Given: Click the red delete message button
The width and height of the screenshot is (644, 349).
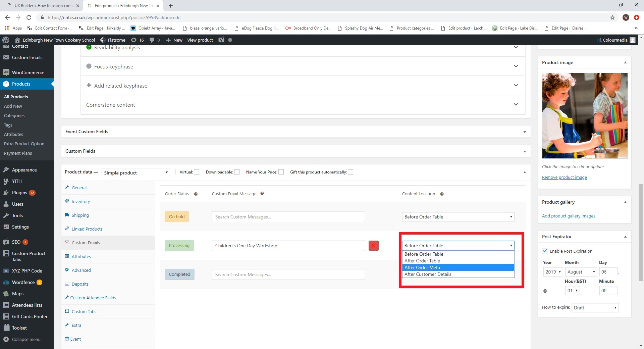Looking at the screenshot, I should 373,246.
